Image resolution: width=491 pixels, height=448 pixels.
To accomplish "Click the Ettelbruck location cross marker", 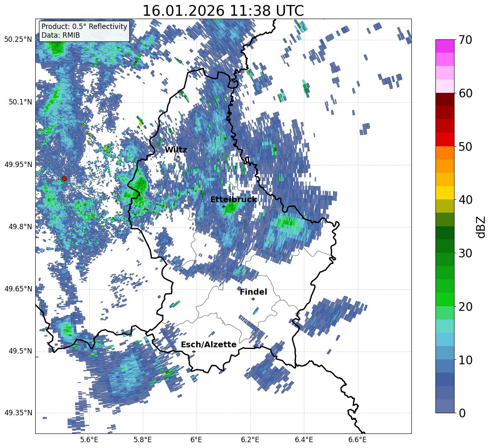I will point(224,206).
